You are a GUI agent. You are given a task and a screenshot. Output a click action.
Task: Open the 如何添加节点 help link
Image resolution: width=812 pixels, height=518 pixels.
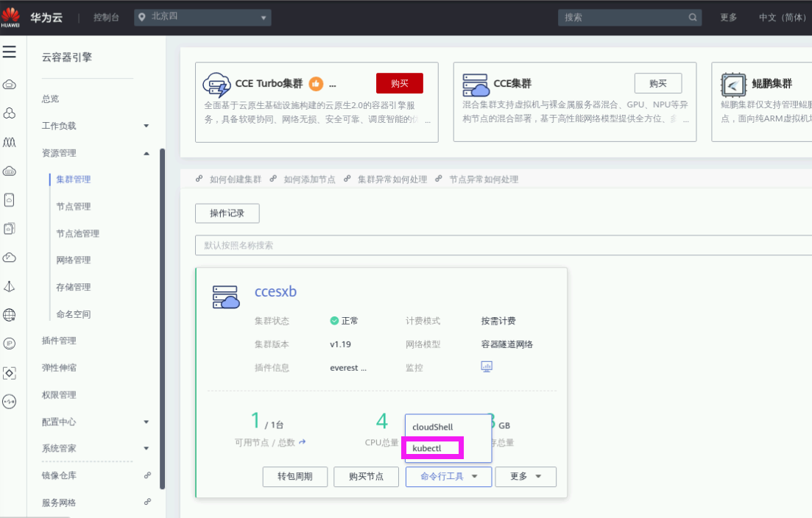tap(309, 180)
